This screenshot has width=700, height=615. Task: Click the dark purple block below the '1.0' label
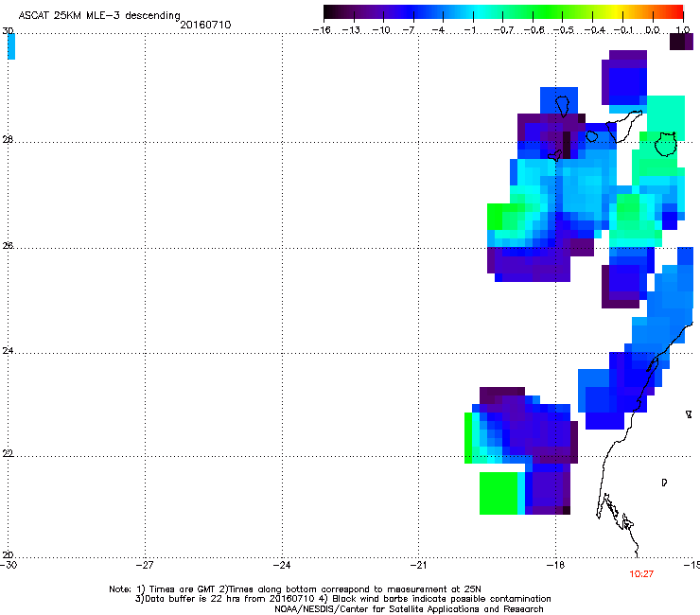(x=681, y=42)
